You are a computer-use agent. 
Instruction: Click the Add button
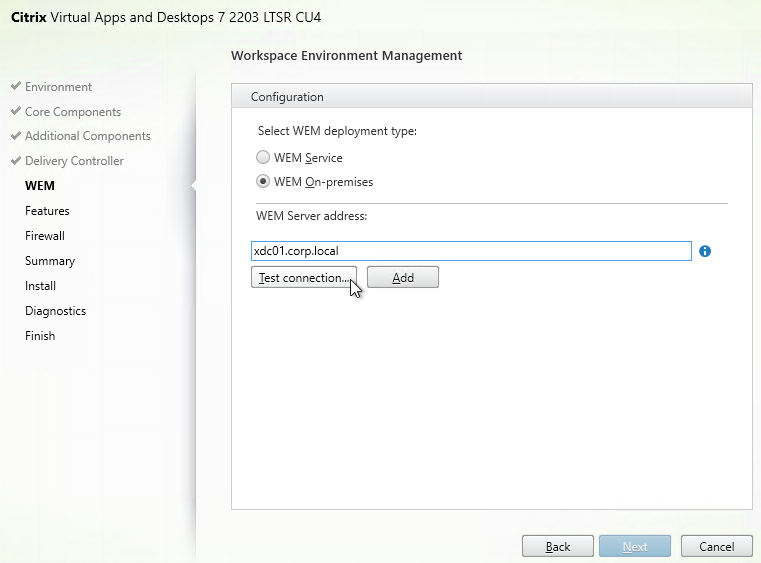click(x=403, y=277)
